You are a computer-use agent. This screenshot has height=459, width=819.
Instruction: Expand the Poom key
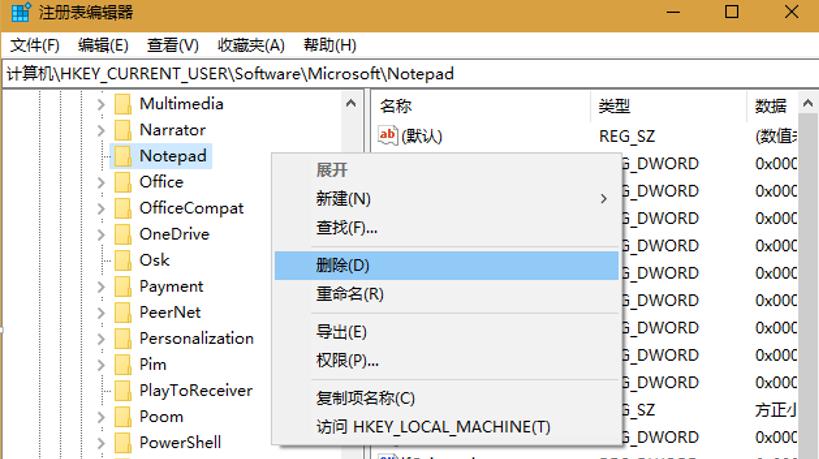101,418
